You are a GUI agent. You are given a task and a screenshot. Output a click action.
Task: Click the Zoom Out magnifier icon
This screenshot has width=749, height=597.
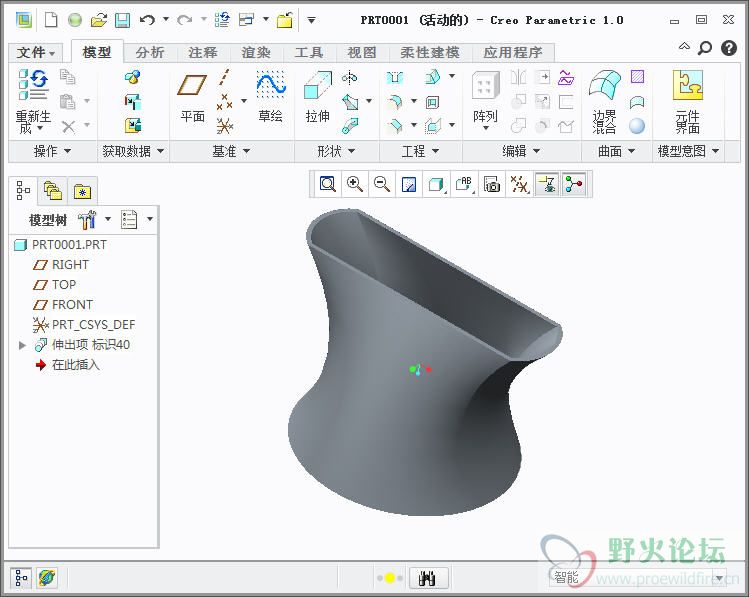382,184
